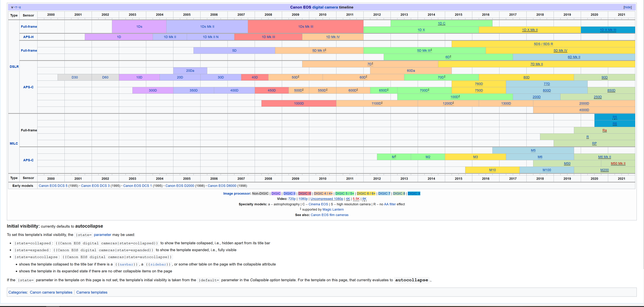The image size is (644, 307).
Task: Open the 100D camera link
Action: pos(454,97)
